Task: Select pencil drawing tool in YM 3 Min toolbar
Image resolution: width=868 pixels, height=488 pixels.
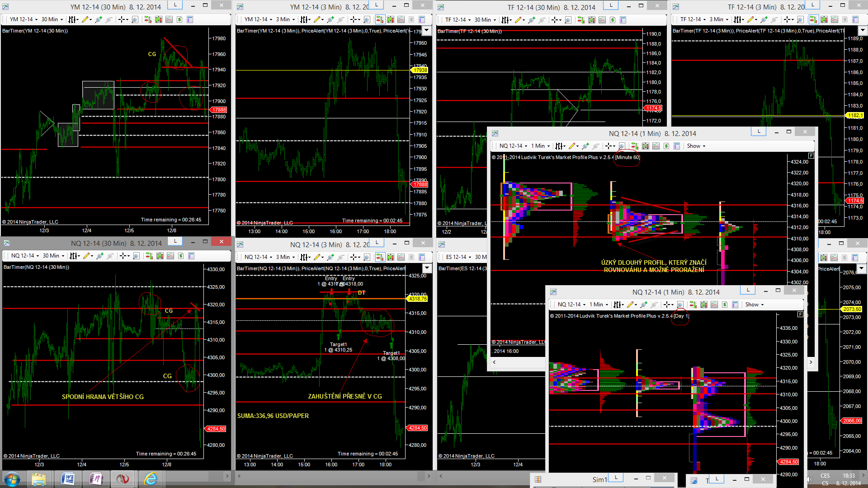Action: [x=318, y=19]
